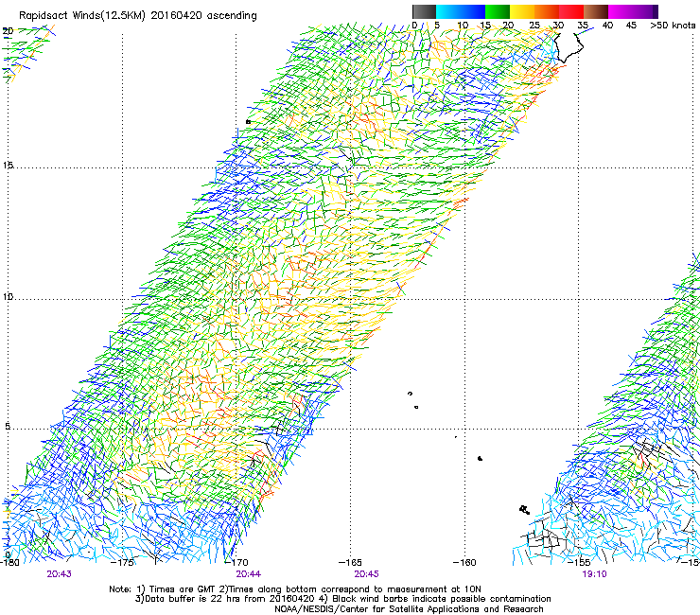Screen dimensions: 700x615
Task: Click the legend tick label '45'
Action: [x=631, y=26]
